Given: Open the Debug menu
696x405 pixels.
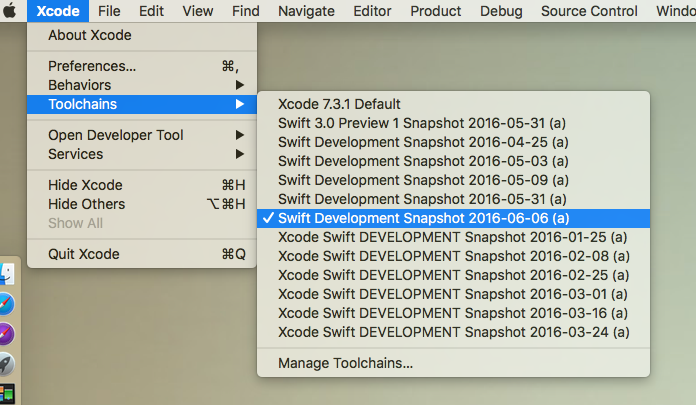Looking at the screenshot, I should tap(501, 11).
